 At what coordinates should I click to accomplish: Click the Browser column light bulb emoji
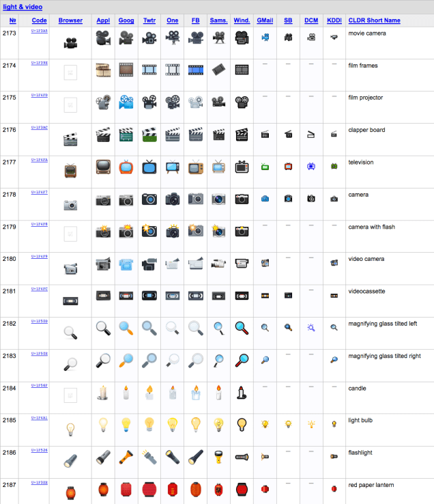click(x=70, y=429)
